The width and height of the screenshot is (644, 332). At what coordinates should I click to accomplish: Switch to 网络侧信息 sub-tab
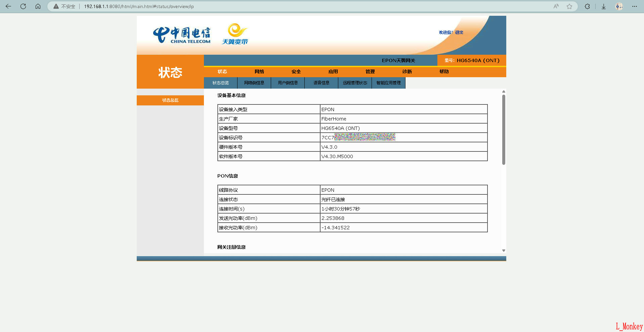click(254, 83)
